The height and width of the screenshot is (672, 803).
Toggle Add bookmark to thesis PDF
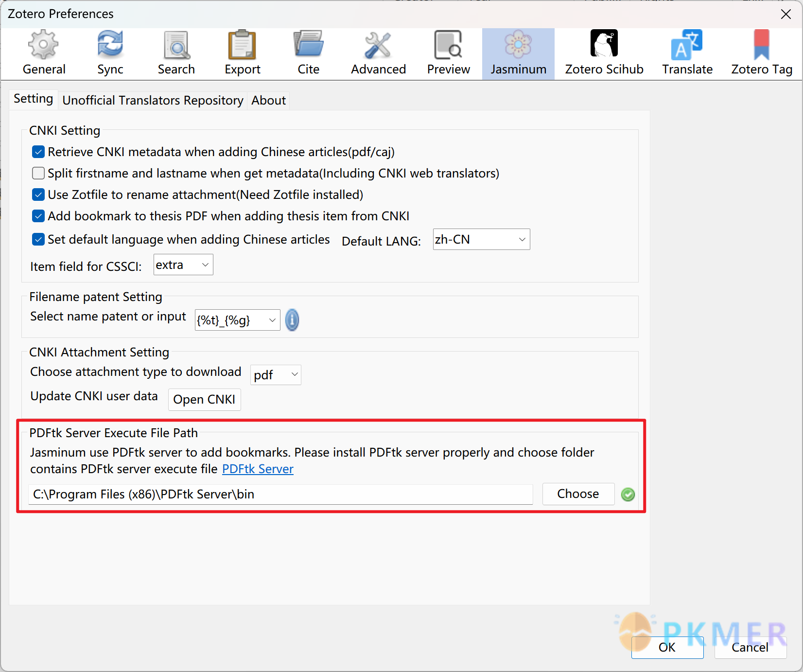click(x=38, y=216)
